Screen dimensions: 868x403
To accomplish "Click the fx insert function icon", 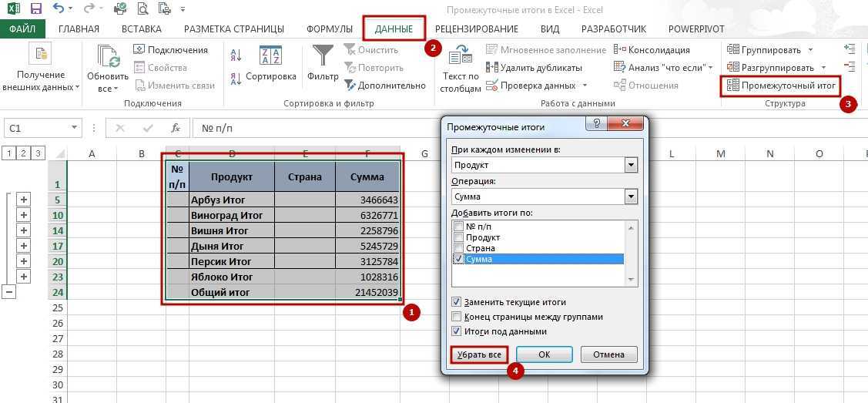I will (176, 128).
